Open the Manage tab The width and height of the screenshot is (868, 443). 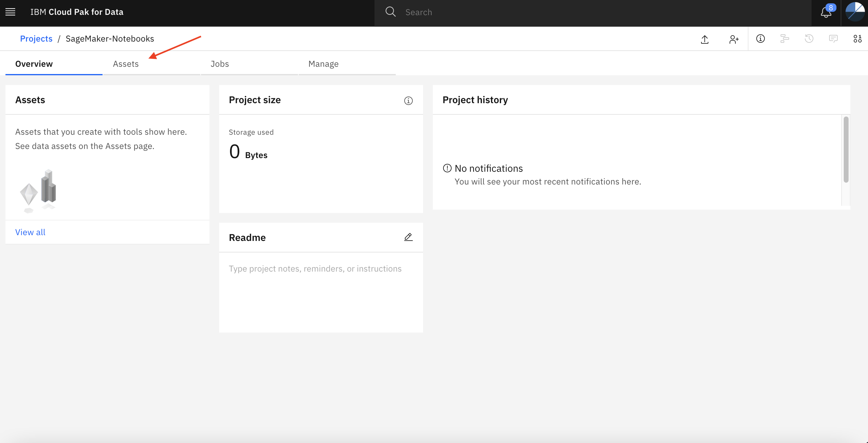[x=323, y=64]
